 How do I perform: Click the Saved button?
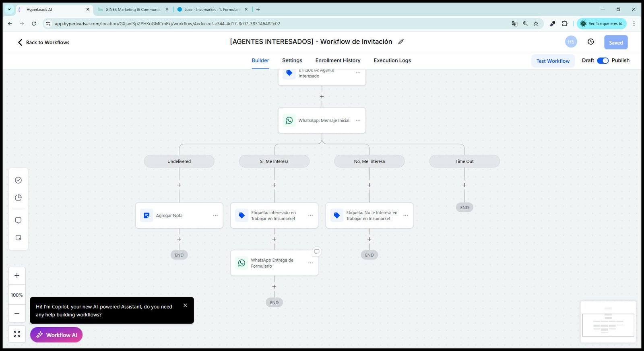[616, 42]
